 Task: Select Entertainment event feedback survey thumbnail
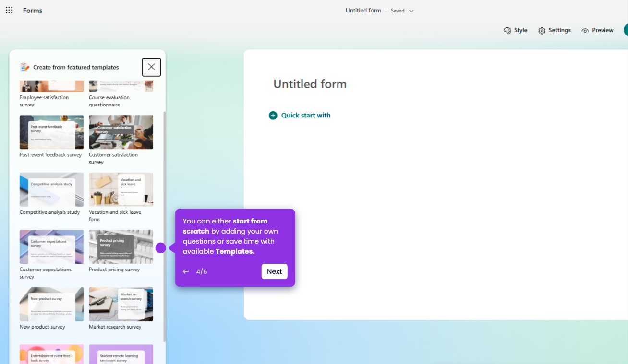click(x=51, y=354)
